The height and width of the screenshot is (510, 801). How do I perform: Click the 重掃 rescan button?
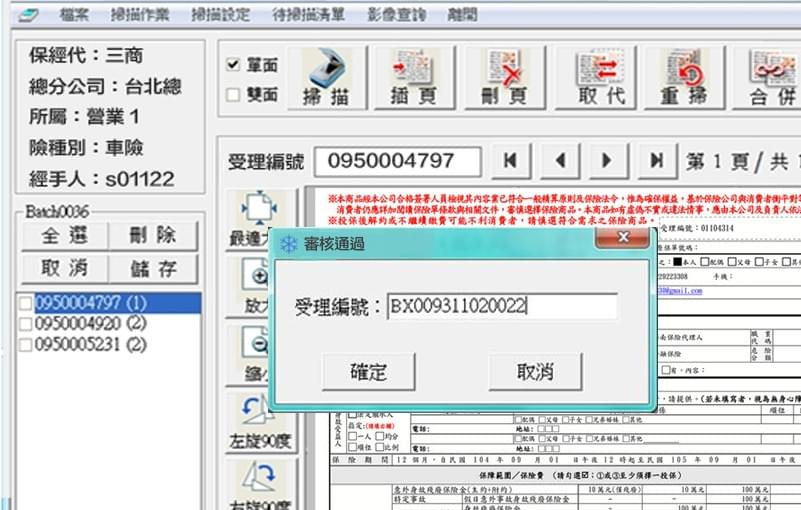click(x=685, y=78)
